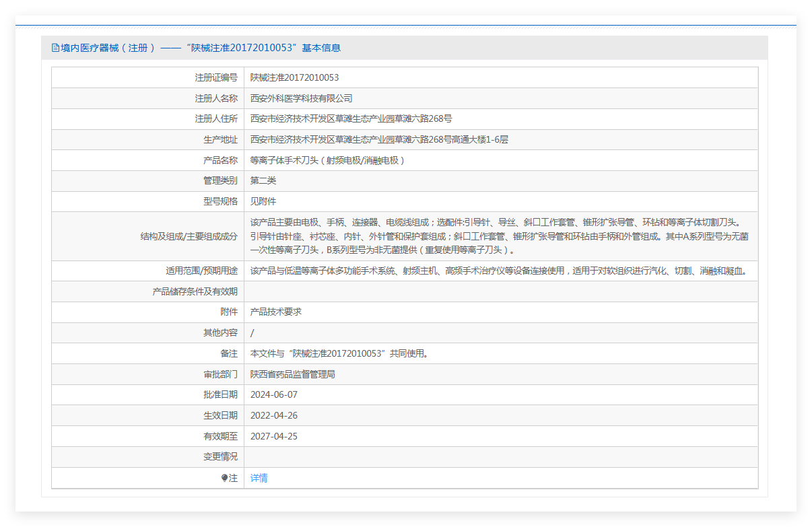Select approval date 2024-06-07
The height and width of the screenshot is (527, 812).
274,394
